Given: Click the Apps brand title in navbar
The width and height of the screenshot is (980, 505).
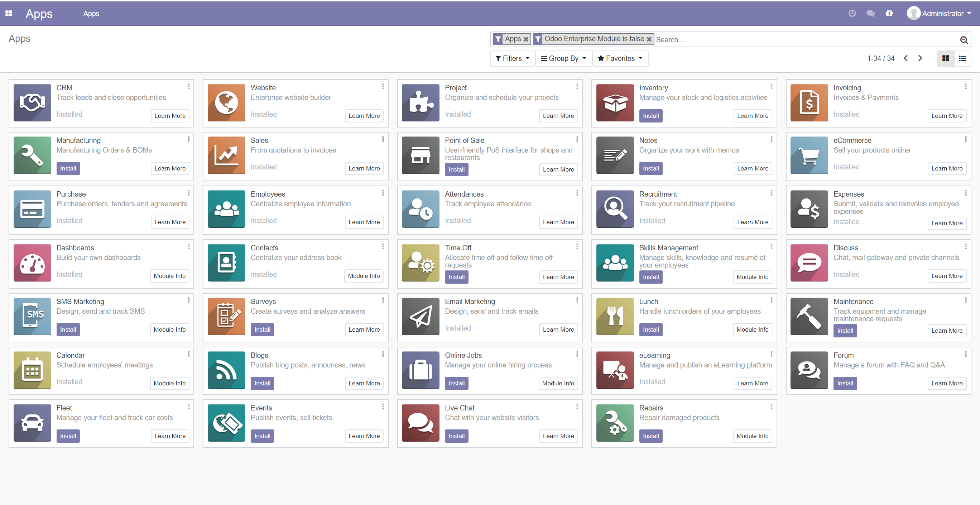Looking at the screenshot, I should 39,13.
